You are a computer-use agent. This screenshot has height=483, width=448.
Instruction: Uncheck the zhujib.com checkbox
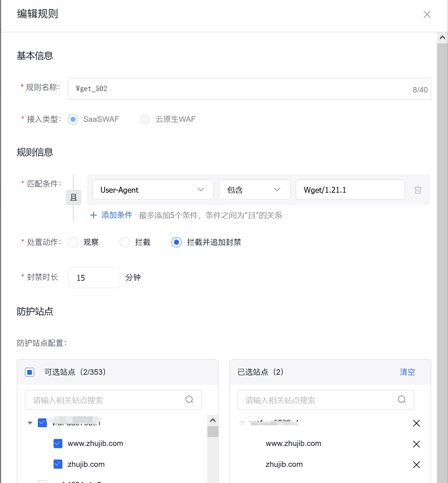pos(58,464)
